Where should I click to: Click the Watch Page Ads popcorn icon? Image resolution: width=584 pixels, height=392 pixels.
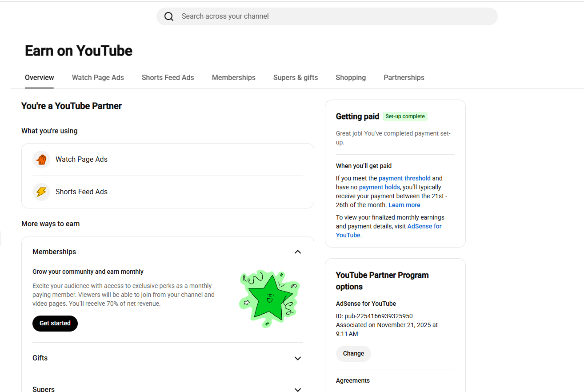(x=41, y=160)
